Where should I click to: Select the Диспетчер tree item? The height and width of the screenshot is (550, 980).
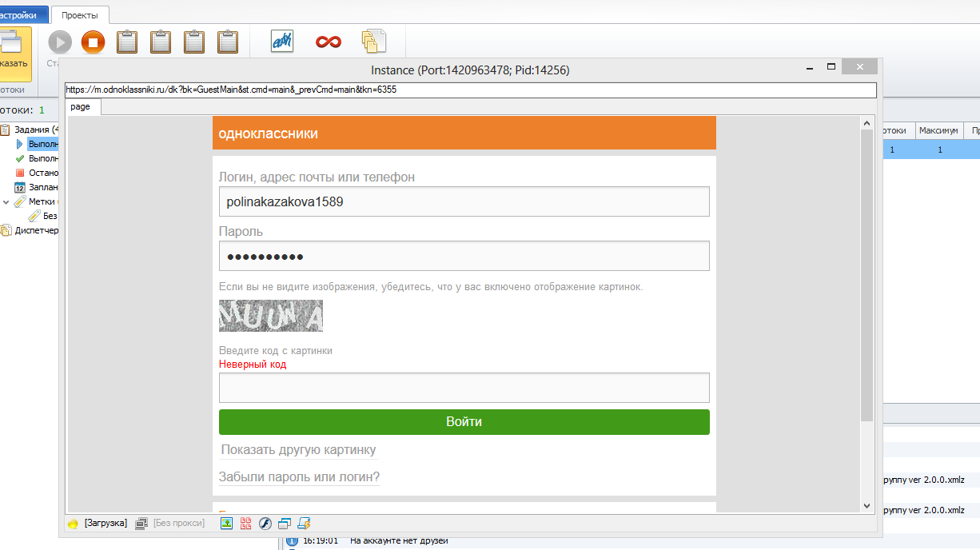coord(37,230)
